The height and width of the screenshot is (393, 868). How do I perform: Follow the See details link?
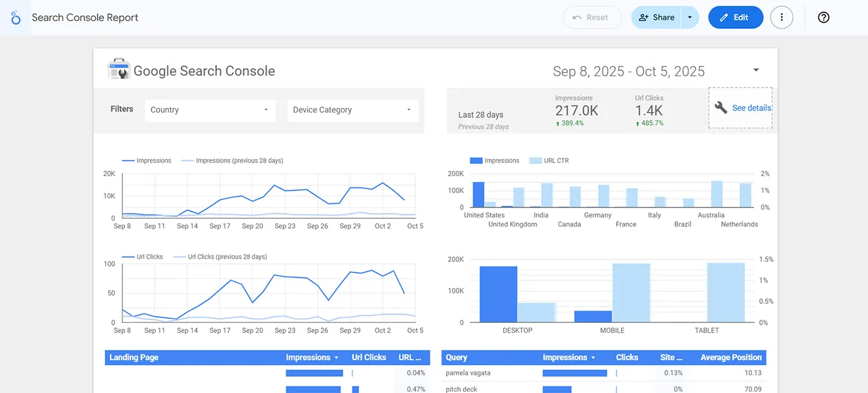click(x=751, y=108)
